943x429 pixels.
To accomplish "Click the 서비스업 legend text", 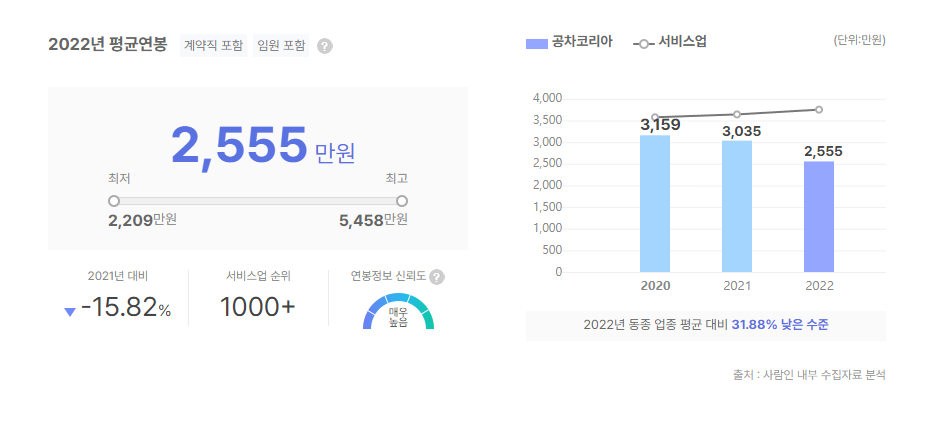I will 683,42.
